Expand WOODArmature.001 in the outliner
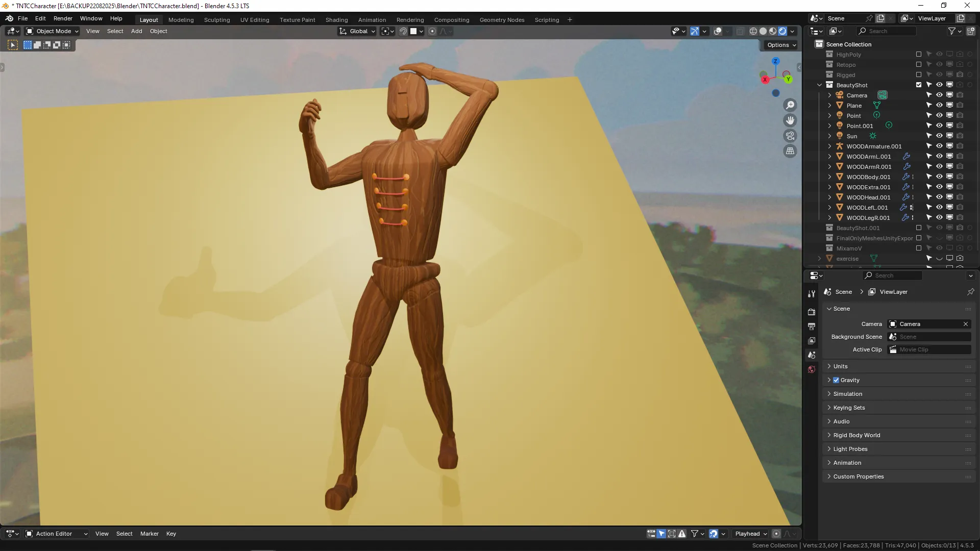 (x=829, y=146)
